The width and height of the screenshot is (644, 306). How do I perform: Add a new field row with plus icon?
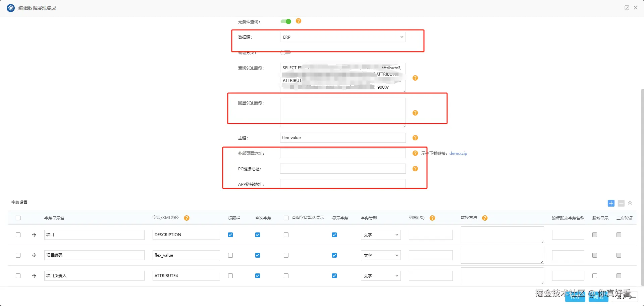(x=611, y=203)
